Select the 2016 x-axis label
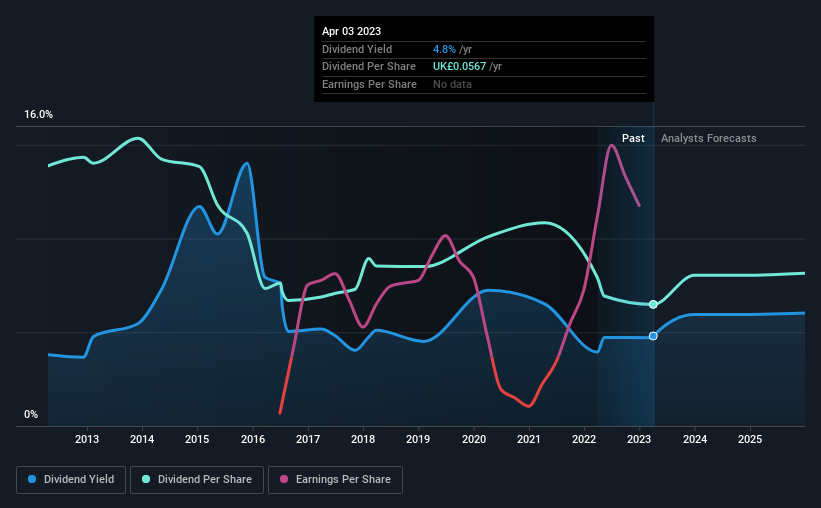Screen dimensions: 821x508 253,439
